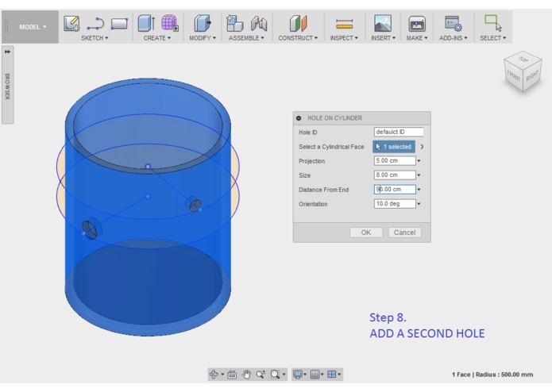Image resolution: width=552 pixels, height=392 pixels.
Task: Open the MAKE menu
Action: [417, 38]
